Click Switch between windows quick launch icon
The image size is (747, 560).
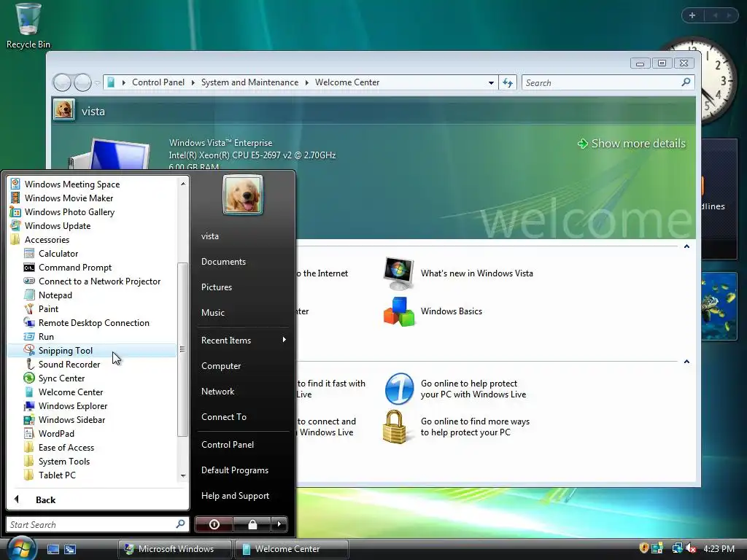pos(70,549)
